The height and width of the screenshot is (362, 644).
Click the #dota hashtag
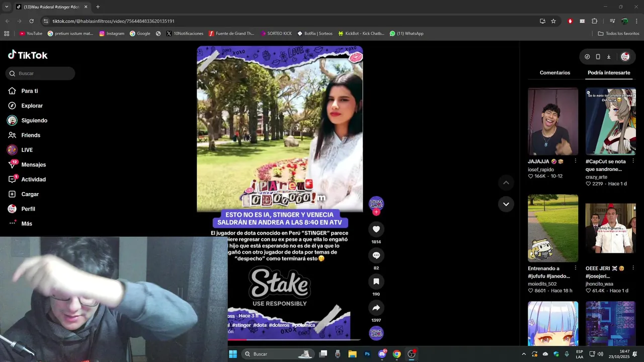[x=260, y=325]
